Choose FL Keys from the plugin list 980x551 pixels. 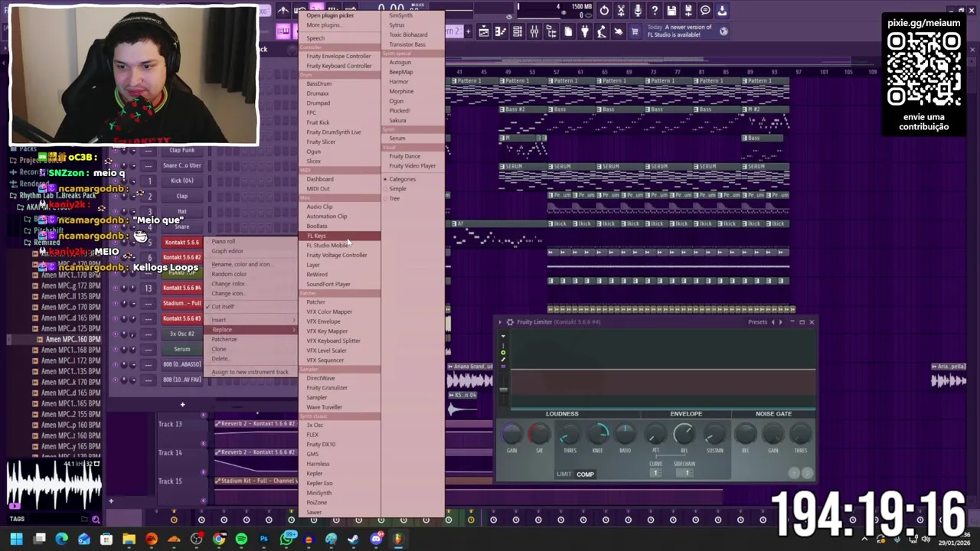tap(339, 236)
